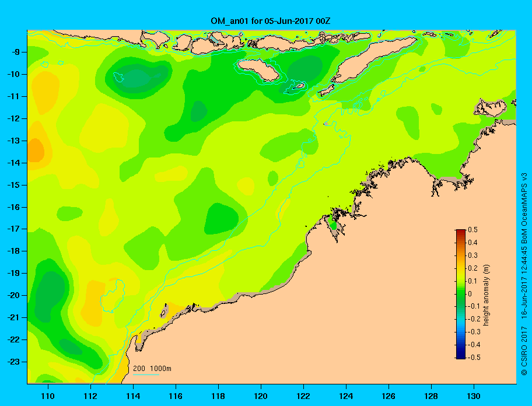Click the color bar label -0.2
The height and width of the screenshot is (406, 532).
474,319
